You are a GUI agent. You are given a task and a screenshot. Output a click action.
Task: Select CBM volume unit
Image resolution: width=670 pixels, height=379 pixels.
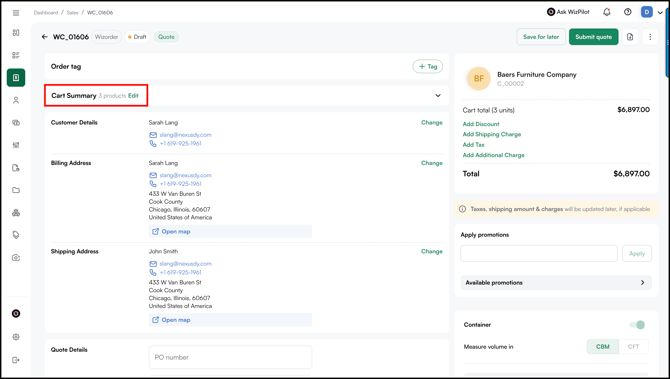click(602, 347)
